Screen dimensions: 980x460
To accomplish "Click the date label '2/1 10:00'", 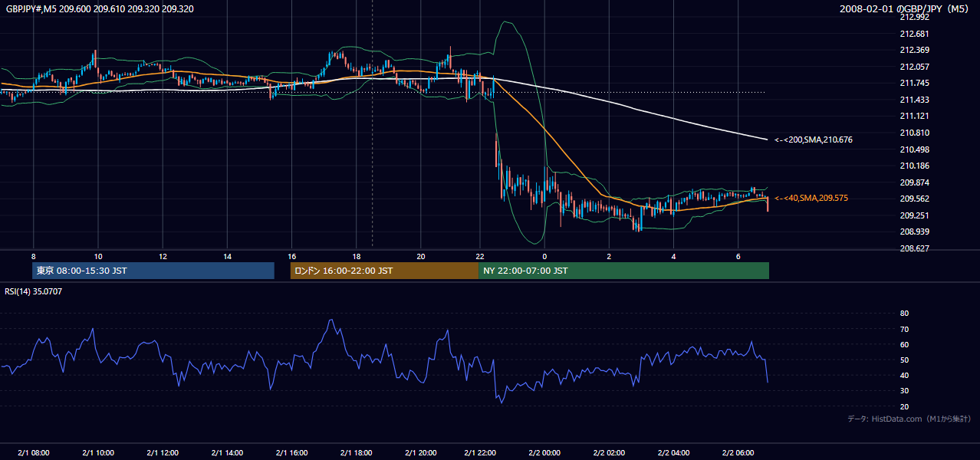I will (98, 452).
